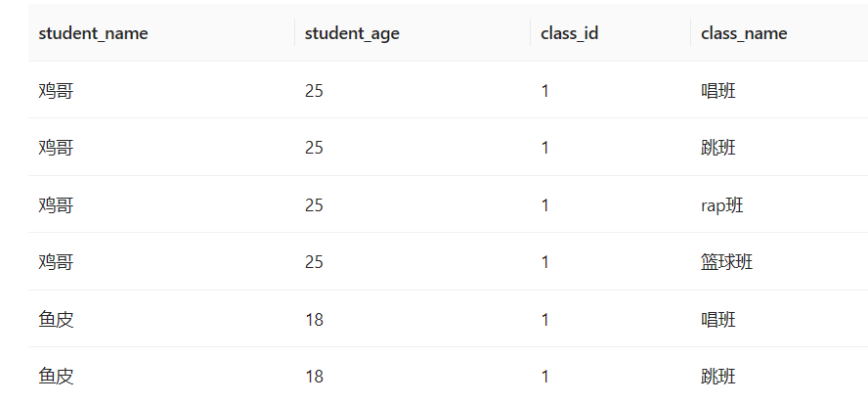This screenshot has width=868, height=404.
Task: Select the class_id column header
Action: (569, 33)
